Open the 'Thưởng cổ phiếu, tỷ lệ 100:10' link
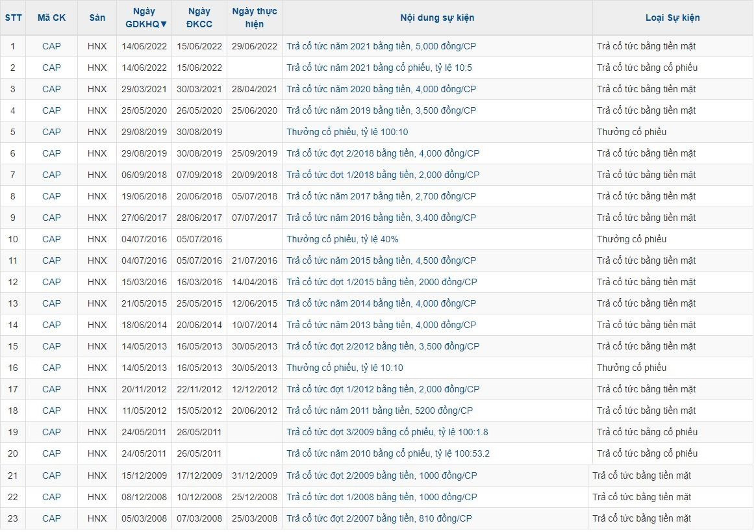Viewport: 756px width, 532px height. [x=347, y=132]
